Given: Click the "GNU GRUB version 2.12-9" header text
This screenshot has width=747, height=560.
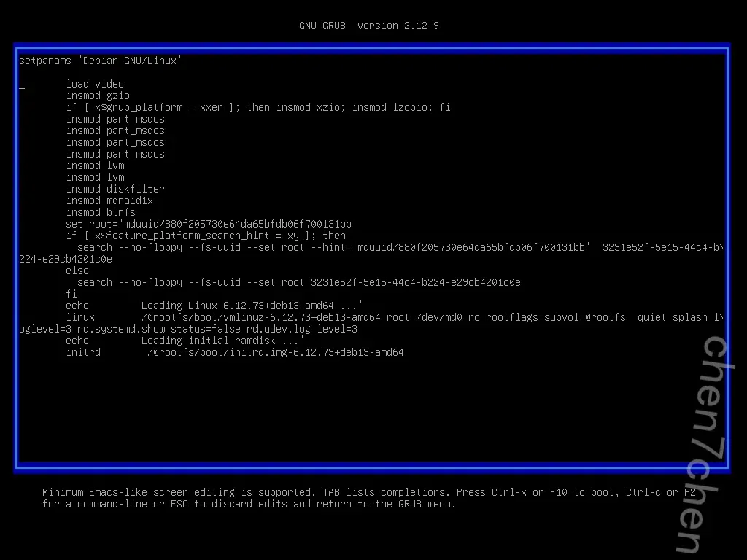Looking at the screenshot, I should pos(368,26).
